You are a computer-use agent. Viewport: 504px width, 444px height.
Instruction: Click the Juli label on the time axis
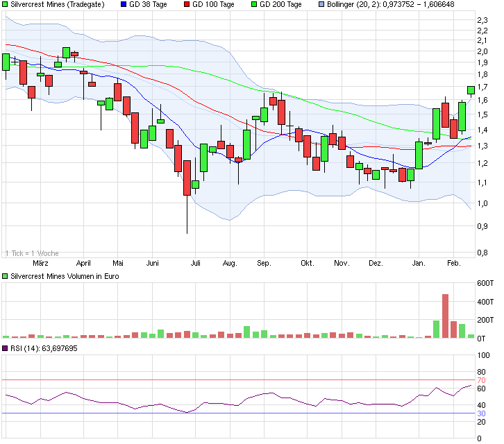point(196,264)
